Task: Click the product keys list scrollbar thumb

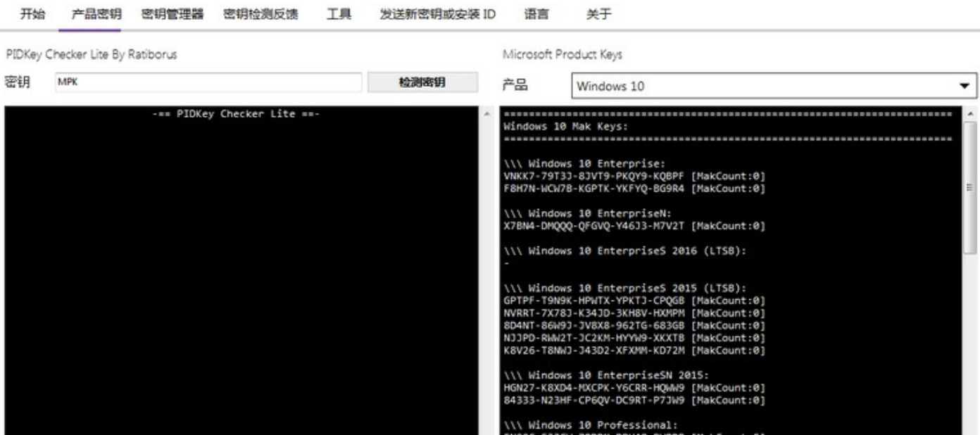Action: [x=972, y=187]
